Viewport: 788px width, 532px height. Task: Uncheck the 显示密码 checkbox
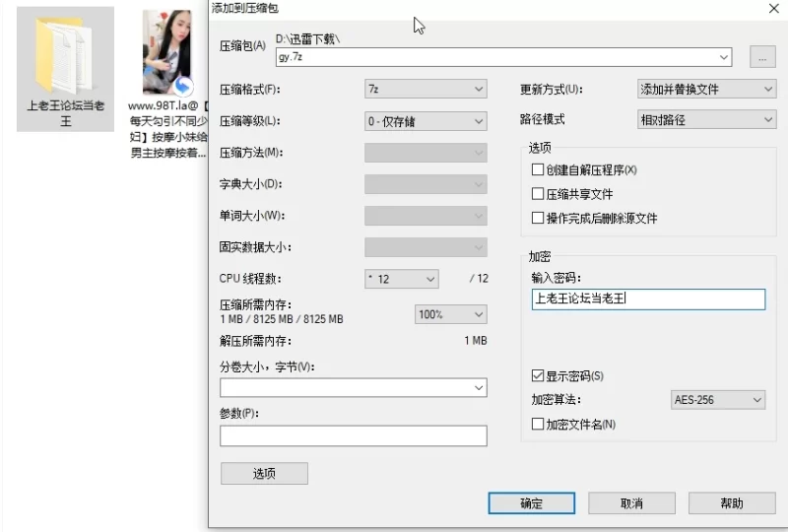click(537, 375)
